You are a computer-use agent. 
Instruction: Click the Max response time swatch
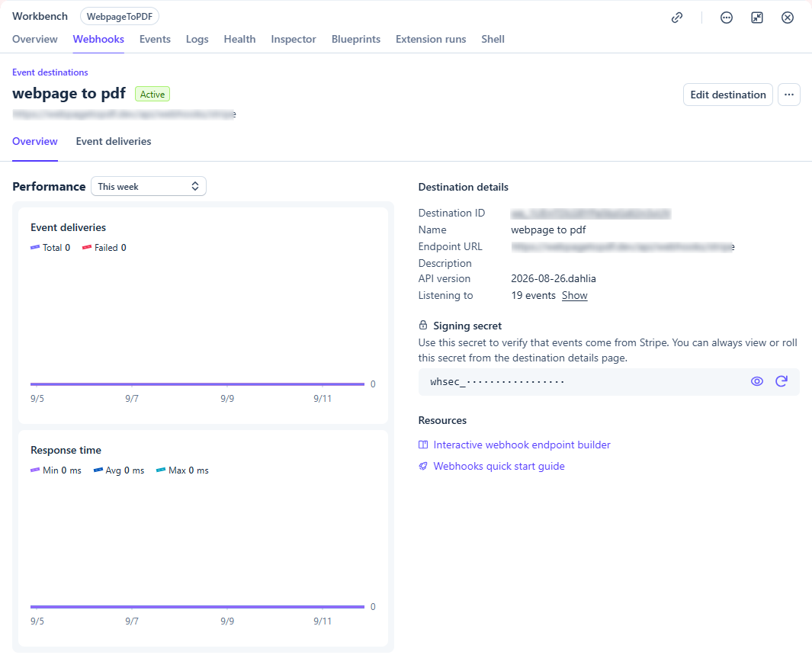[x=161, y=470]
